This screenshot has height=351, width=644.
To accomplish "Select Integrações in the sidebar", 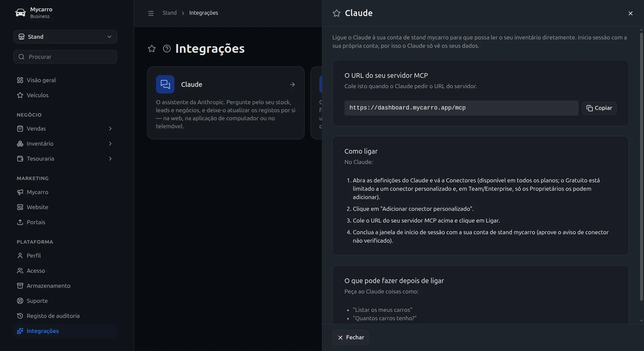I will (65, 331).
